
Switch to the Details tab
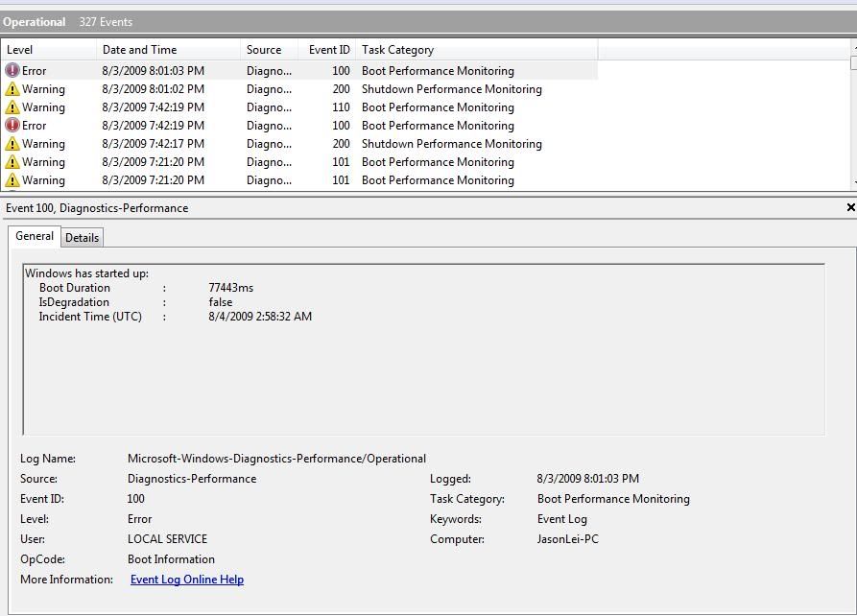click(82, 238)
